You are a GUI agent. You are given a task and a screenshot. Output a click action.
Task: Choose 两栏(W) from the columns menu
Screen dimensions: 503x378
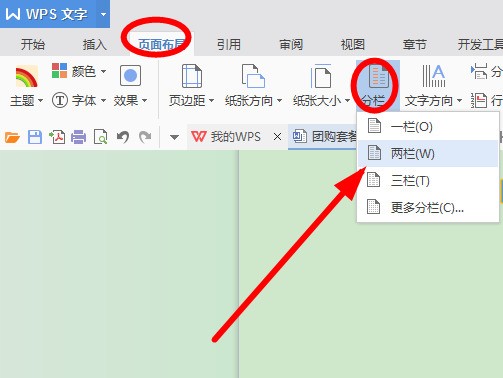click(428, 154)
